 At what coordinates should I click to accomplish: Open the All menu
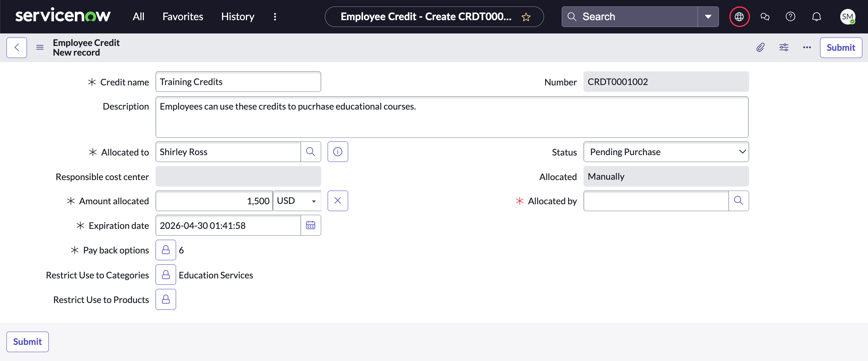[x=138, y=17]
